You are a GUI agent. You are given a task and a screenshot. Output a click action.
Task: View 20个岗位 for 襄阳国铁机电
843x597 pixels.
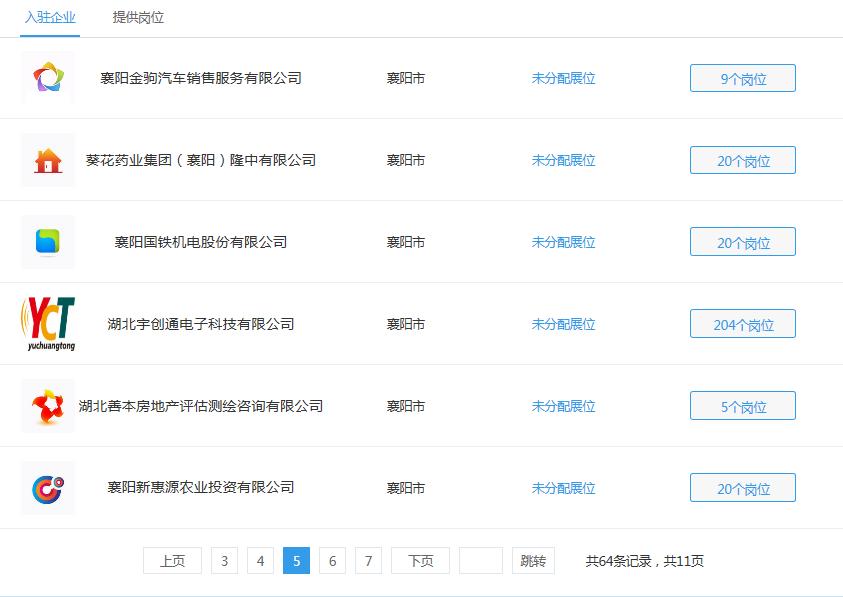742,242
